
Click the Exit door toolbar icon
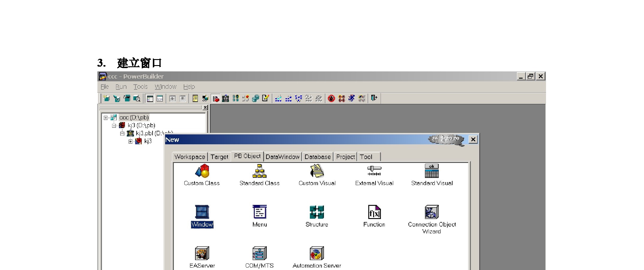pos(374,98)
